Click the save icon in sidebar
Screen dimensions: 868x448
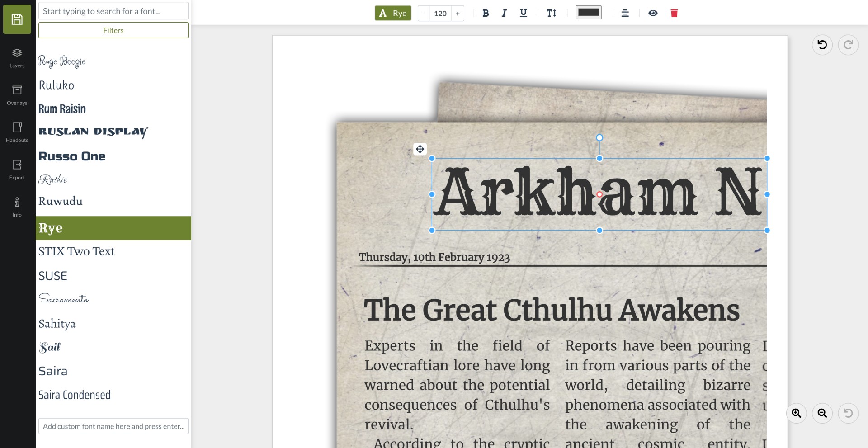[17, 19]
